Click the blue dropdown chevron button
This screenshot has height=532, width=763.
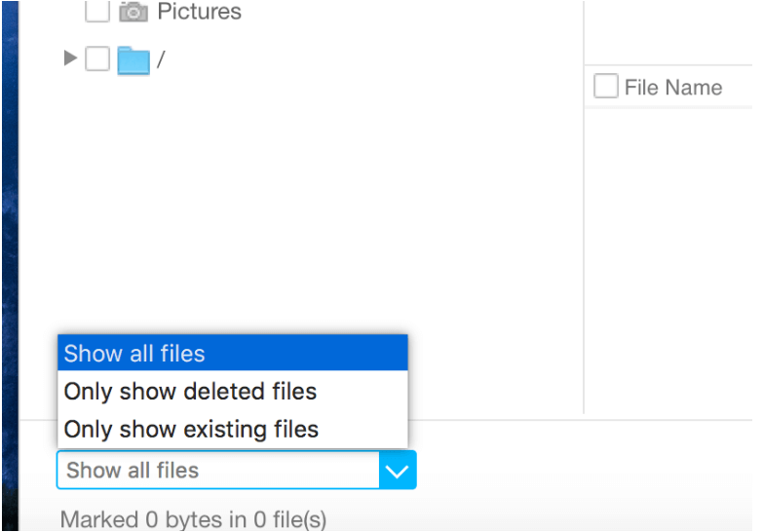tap(398, 471)
